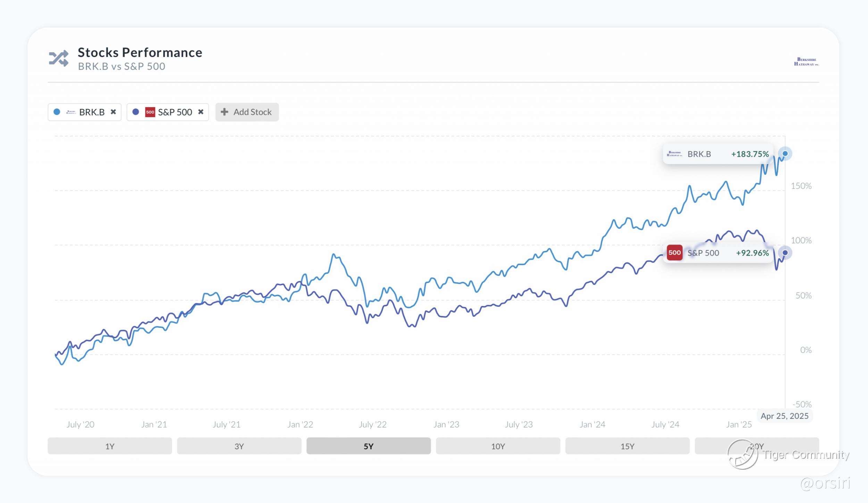868x503 pixels.
Task: Click the shuffle arrows icon beside Stocks Performance
Action: point(59,58)
